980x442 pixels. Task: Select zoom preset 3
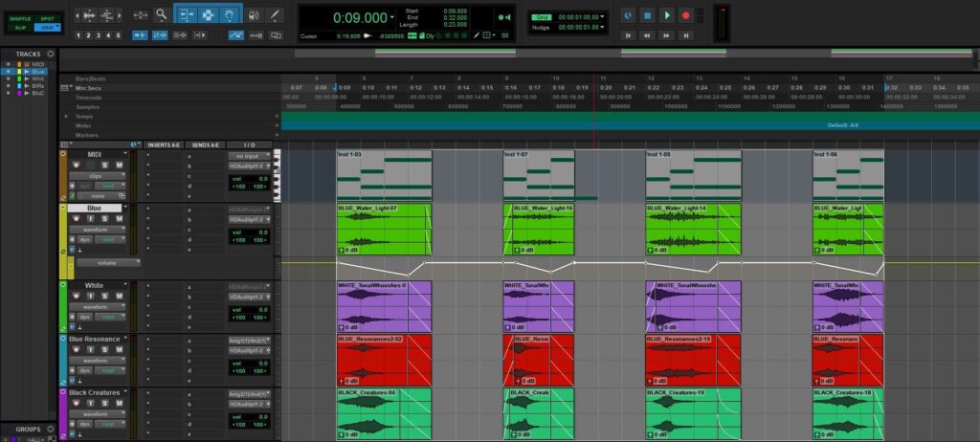tap(100, 35)
